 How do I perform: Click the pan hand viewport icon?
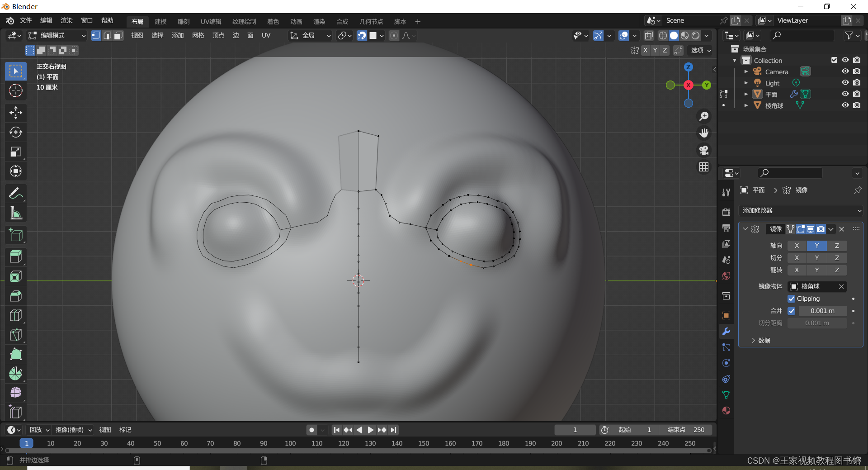[704, 133]
